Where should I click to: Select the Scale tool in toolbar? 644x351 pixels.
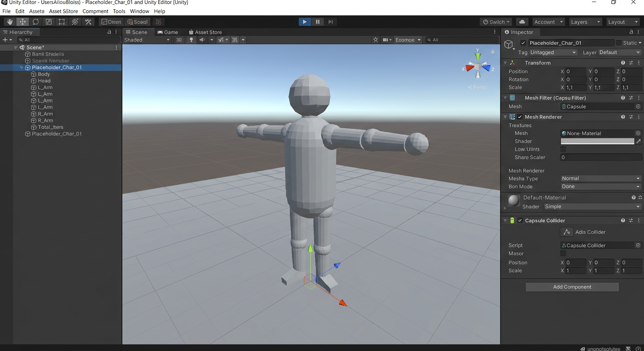pyautogui.click(x=48, y=22)
